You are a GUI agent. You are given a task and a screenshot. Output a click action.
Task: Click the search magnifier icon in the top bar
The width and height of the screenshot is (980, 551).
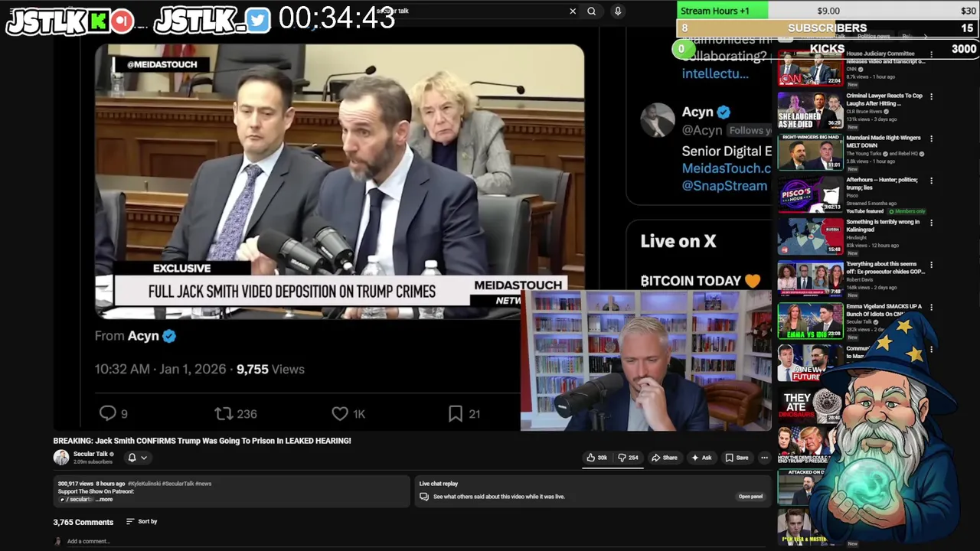coord(591,11)
